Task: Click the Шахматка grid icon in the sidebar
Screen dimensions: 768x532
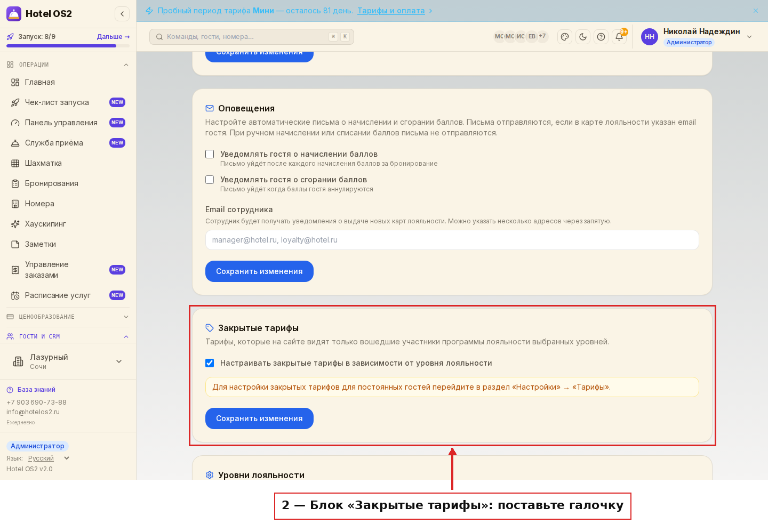Action: click(x=15, y=163)
